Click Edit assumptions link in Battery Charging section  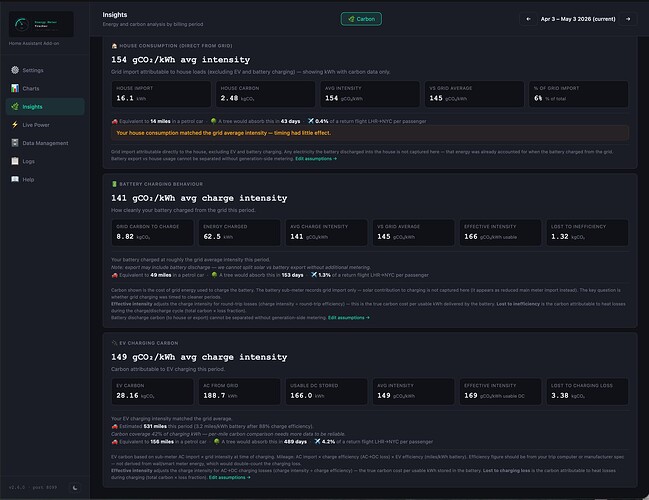pos(349,318)
